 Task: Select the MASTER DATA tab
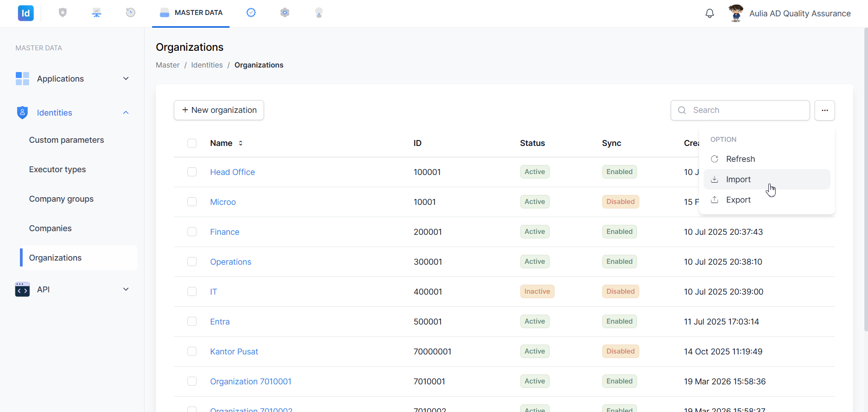coord(191,13)
